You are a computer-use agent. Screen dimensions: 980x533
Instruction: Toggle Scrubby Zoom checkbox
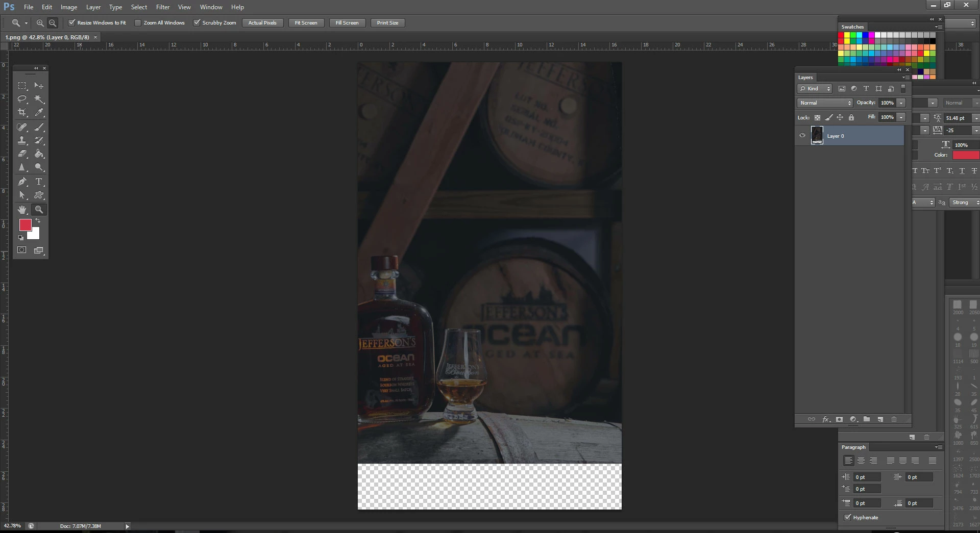click(x=197, y=23)
